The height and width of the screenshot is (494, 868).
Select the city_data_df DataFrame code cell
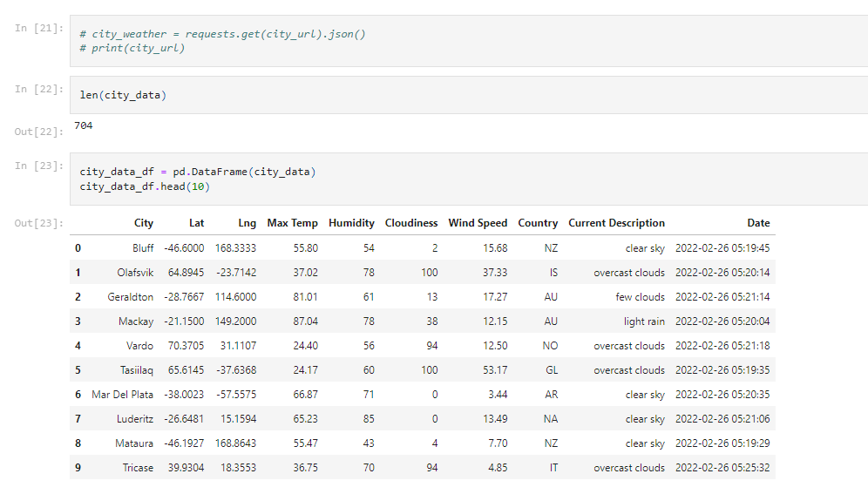point(469,179)
